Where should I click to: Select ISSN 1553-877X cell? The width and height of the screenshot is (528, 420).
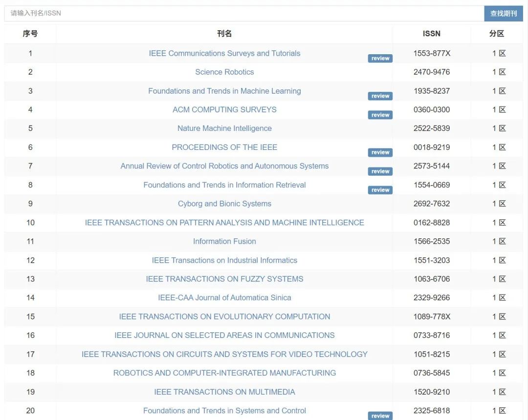click(432, 53)
